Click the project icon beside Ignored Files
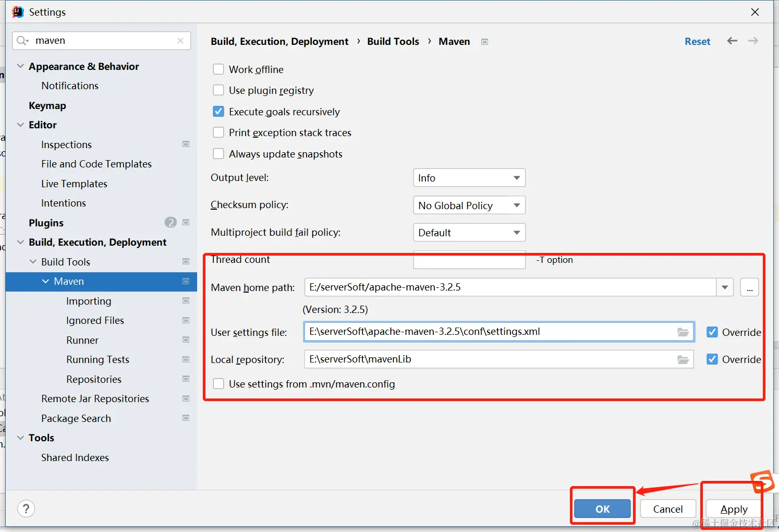779x532 pixels. point(186,320)
